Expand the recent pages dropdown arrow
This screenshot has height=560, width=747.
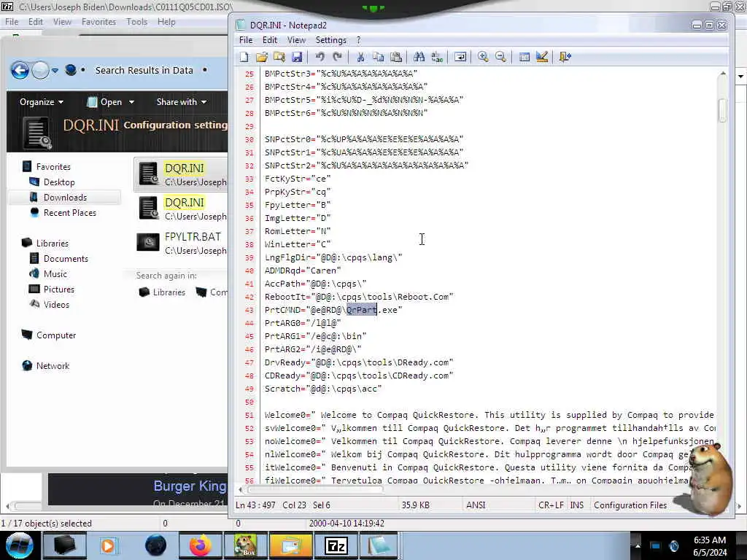(x=55, y=71)
